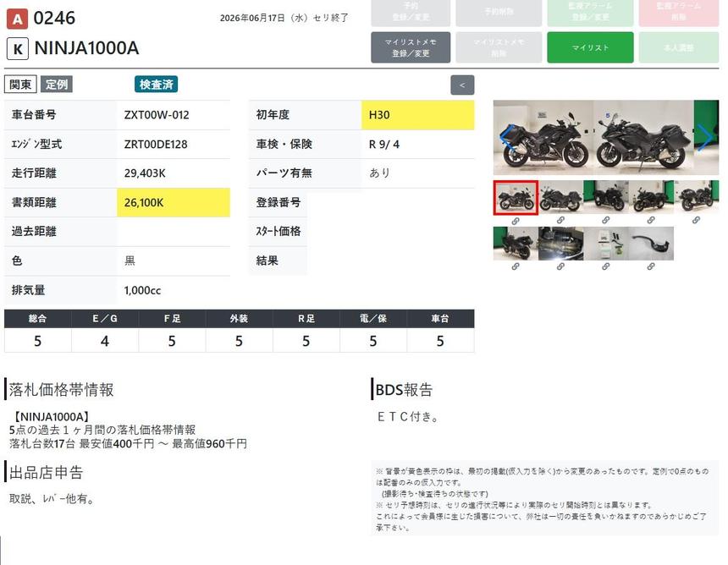Click the 出品店申告 section heading
728x565 pixels.
point(46,473)
